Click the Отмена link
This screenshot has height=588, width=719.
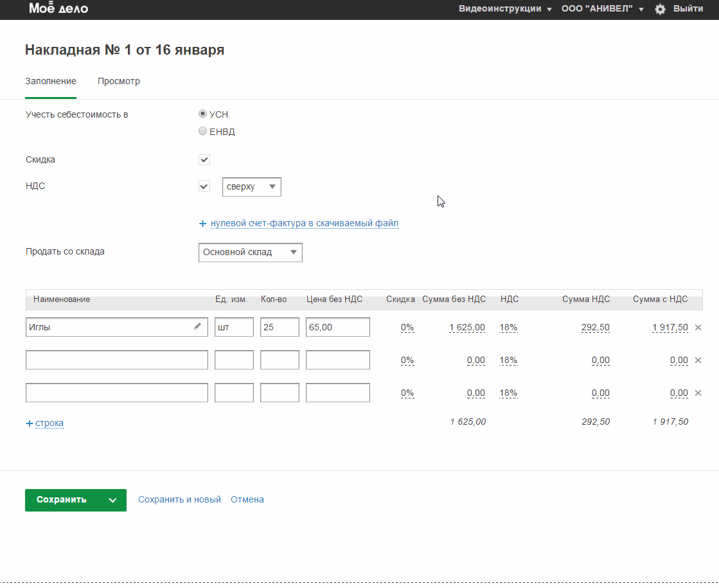247,499
